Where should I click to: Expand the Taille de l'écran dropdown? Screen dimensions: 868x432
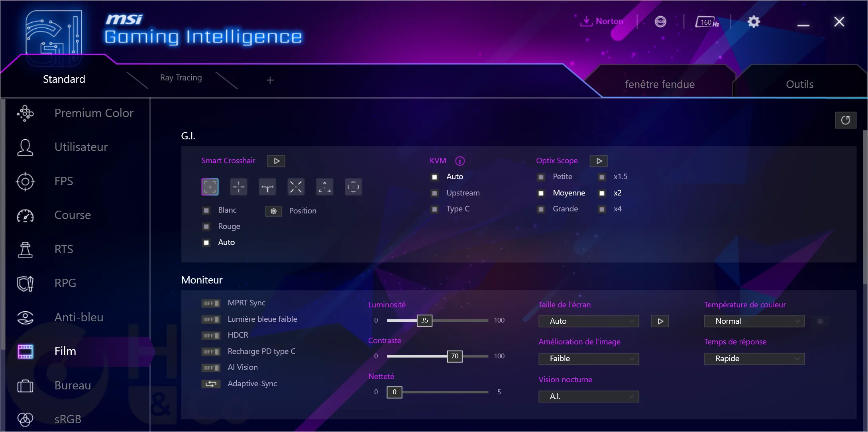point(589,321)
